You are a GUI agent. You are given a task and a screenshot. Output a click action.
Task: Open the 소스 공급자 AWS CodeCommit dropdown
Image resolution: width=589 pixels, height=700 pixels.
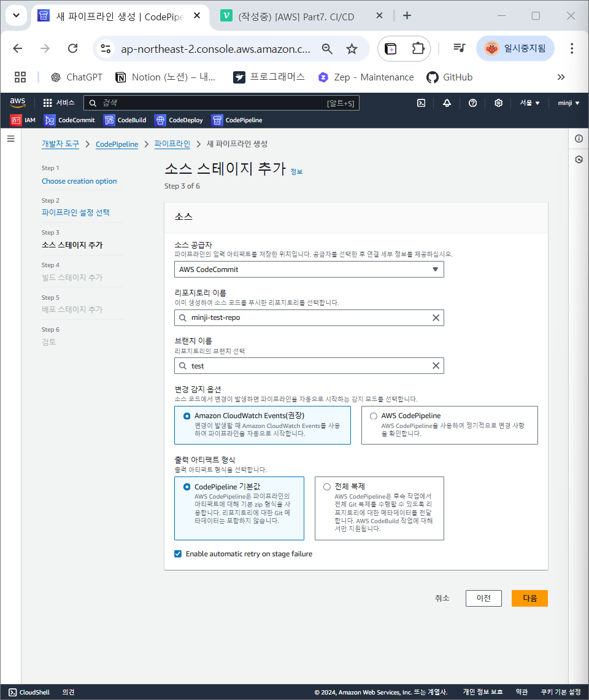coord(309,270)
